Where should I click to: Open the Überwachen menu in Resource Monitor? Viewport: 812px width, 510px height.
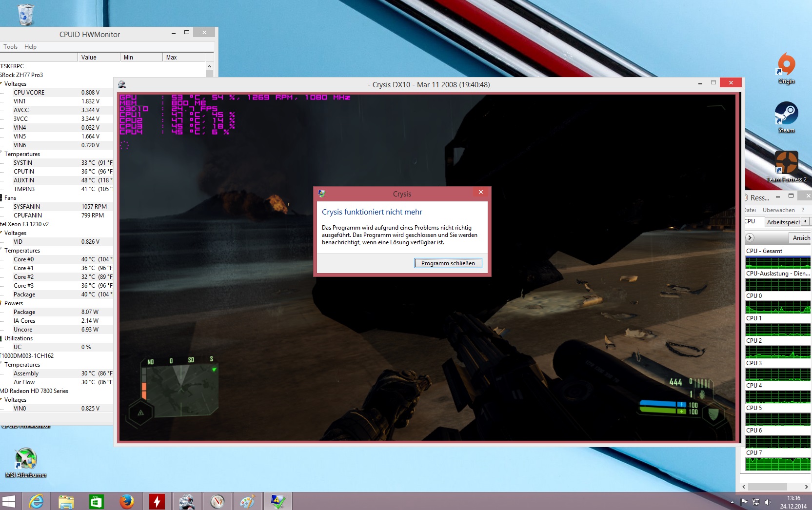[x=778, y=210]
